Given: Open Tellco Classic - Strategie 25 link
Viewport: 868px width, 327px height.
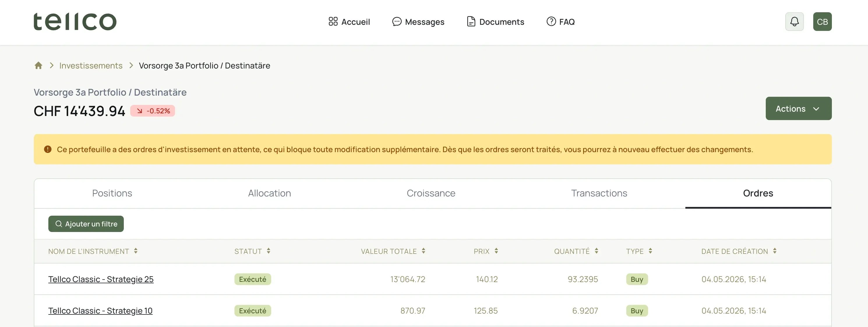Looking at the screenshot, I should tap(101, 279).
